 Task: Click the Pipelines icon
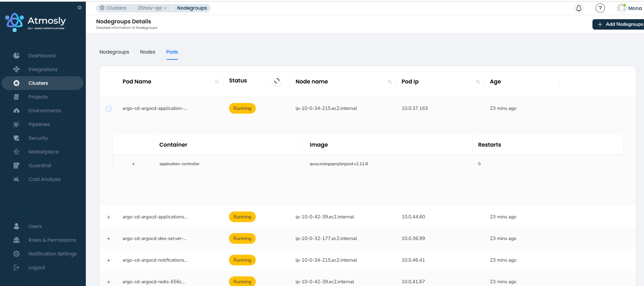coord(16,124)
